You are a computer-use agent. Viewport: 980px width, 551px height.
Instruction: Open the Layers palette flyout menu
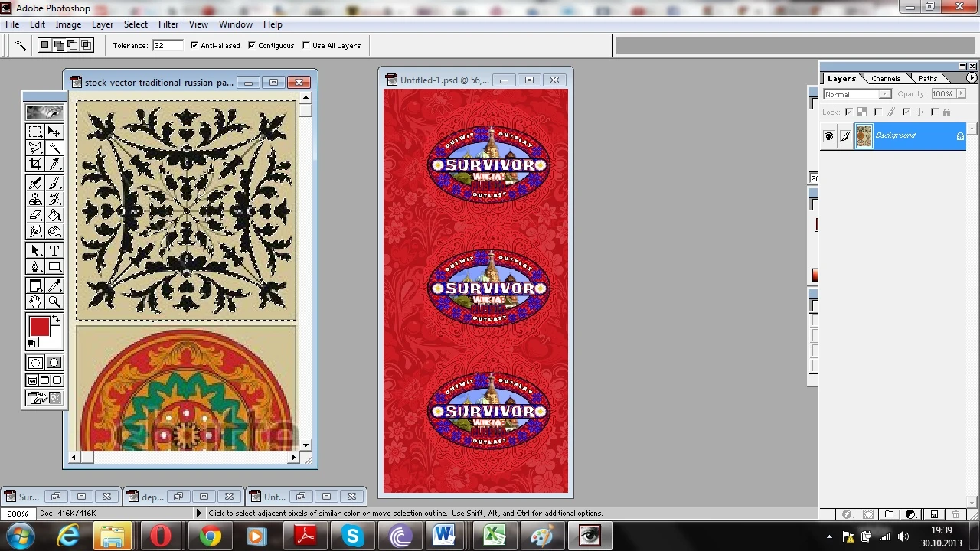pos(972,78)
